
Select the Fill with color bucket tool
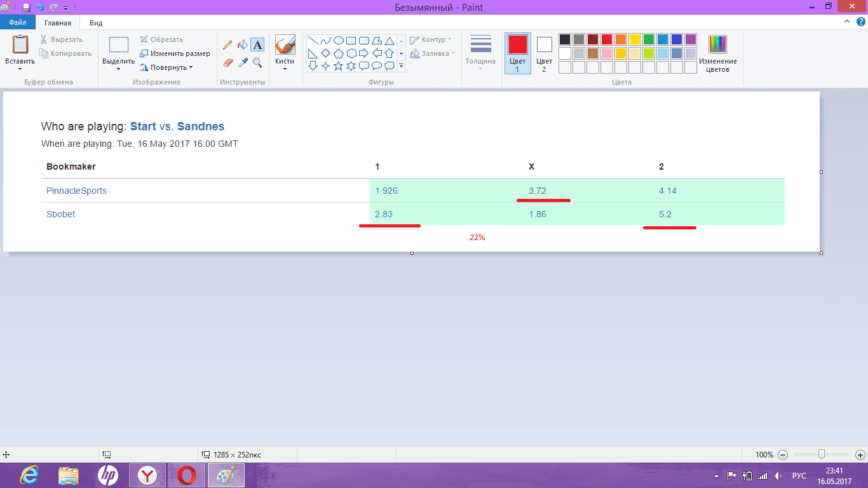coord(242,44)
